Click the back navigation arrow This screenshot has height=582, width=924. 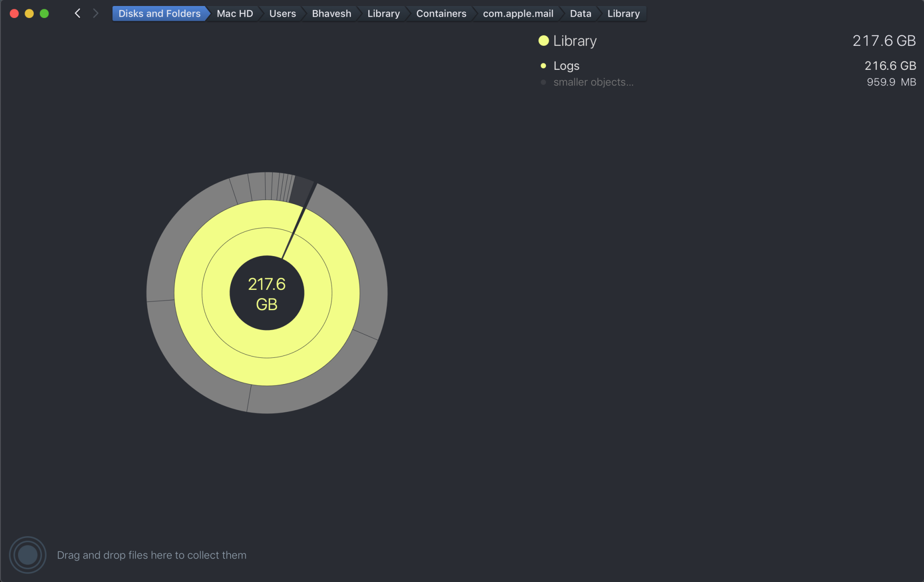point(78,13)
